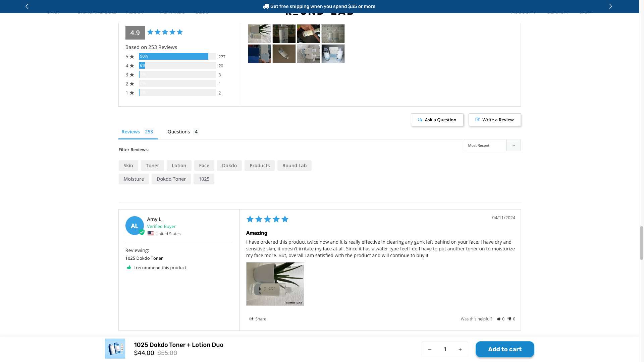
Task: Filter reviews by Skin tag
Action: pyautogui.click(x=128, y=166)
